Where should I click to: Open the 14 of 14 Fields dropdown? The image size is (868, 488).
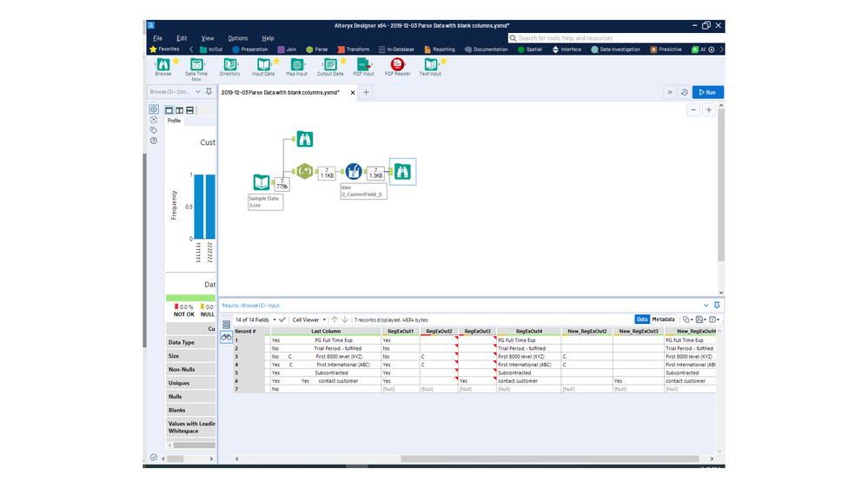(255, 320)
